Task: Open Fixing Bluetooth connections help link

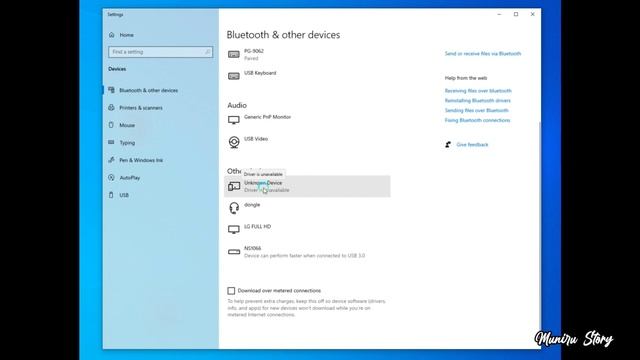Action: point(477,120)
